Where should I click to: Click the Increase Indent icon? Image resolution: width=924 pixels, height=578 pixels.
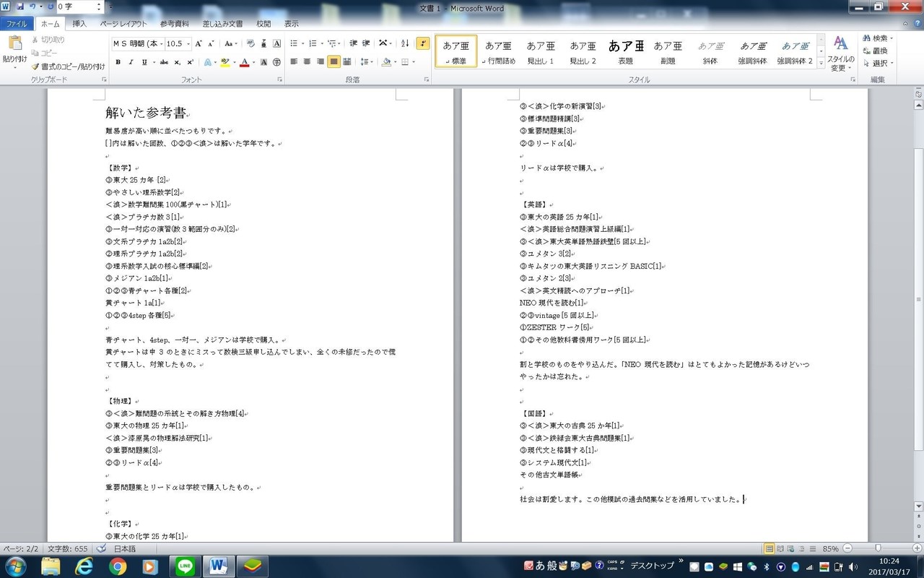(x=366, y=43)
